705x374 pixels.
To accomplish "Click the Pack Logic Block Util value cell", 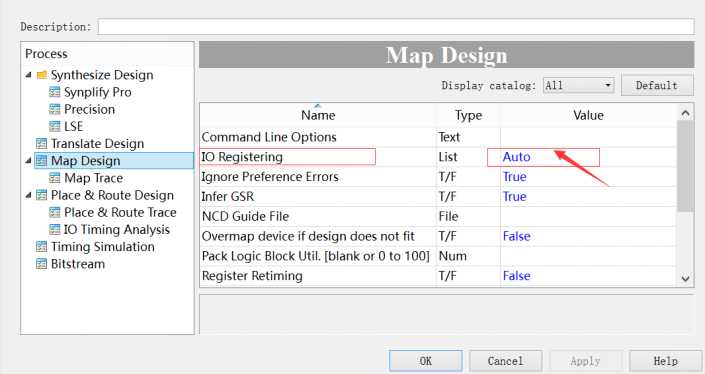I will click(x=588, y=256).
